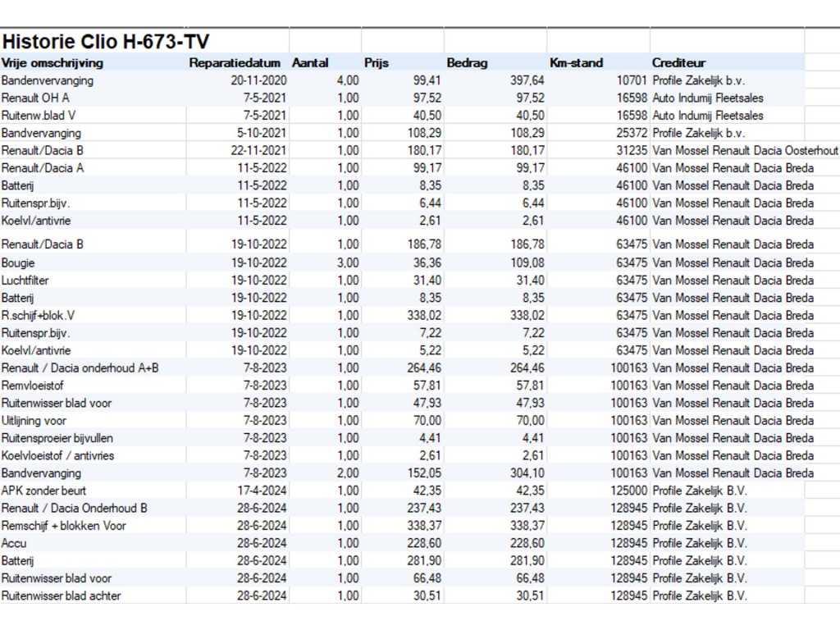Click the Renault OH A cell
The width and height of the screenshot is (840, 630).
[x=35, y=98]
